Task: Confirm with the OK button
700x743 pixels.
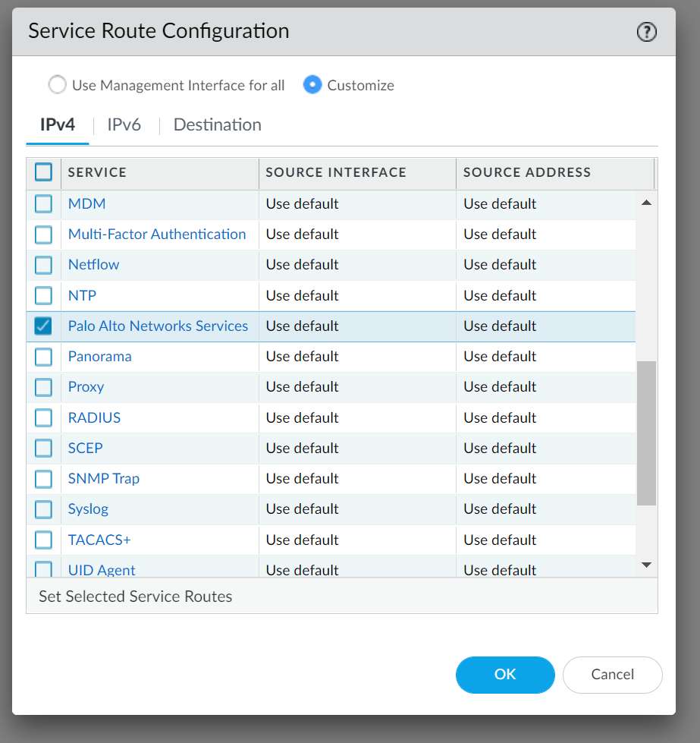Action: (505, 675)
